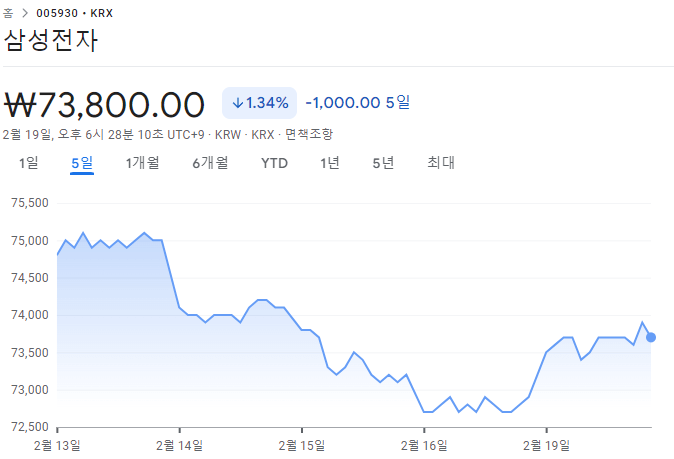The image size is (674, 459).
Task: Click the ₩73,800.00 price value
Action: (x=104, y=104)
